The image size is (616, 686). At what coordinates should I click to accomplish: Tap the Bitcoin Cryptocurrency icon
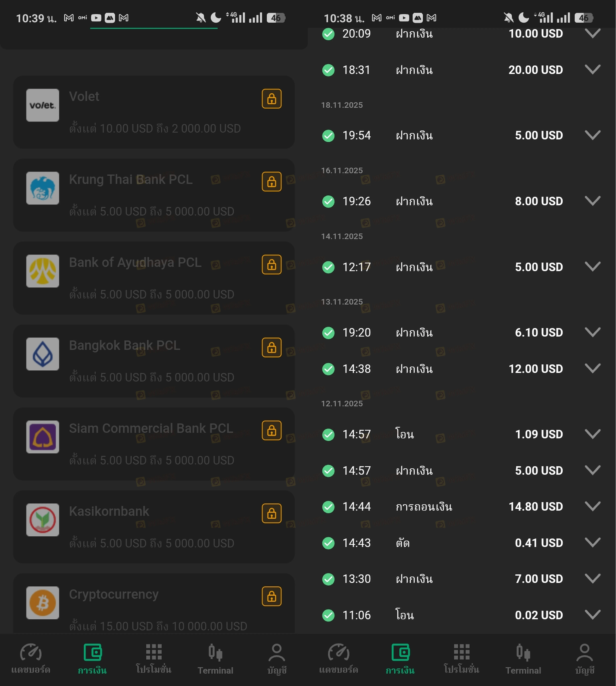[43, 603]
